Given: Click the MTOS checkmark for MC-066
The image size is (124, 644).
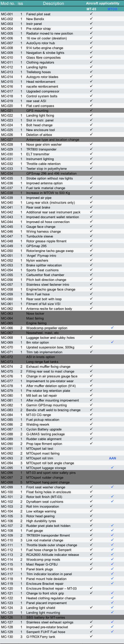Looking at the screenshot, I should [112, 327].
